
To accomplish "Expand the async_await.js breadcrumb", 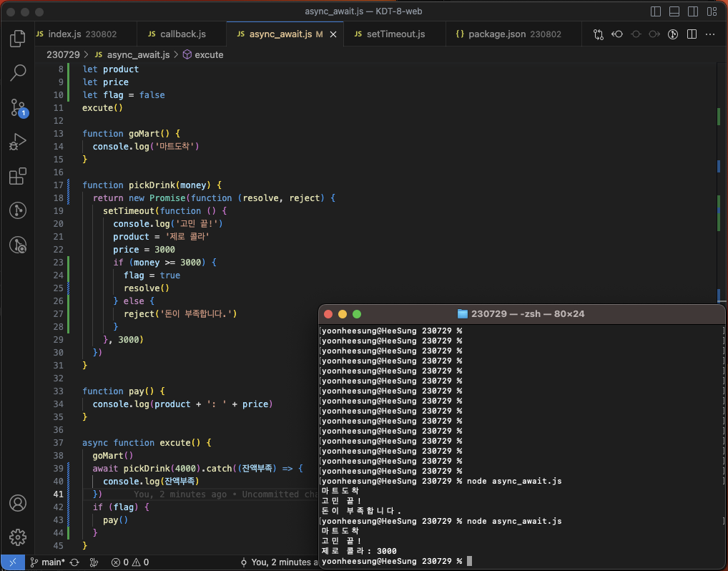I will click(x=132, y=55).
